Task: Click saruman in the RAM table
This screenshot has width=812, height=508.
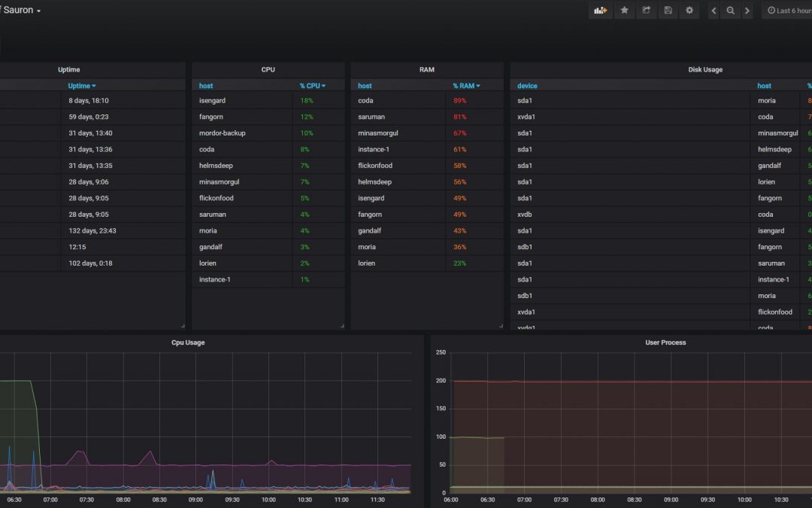Action: pos(371,117)
